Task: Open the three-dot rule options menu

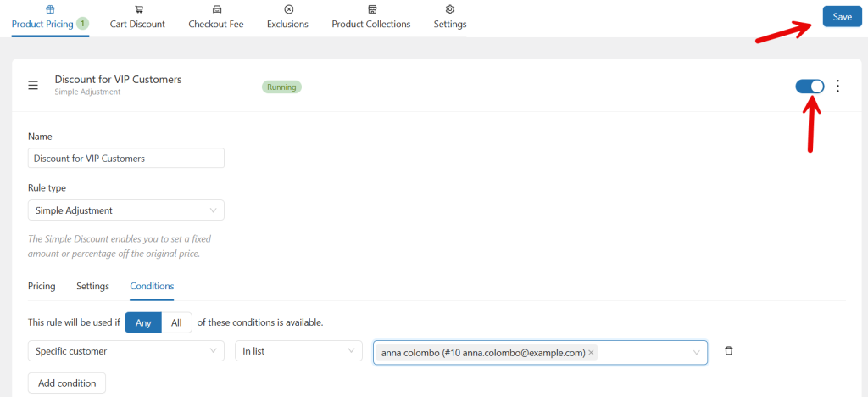Action: click(x=837, y=86)
